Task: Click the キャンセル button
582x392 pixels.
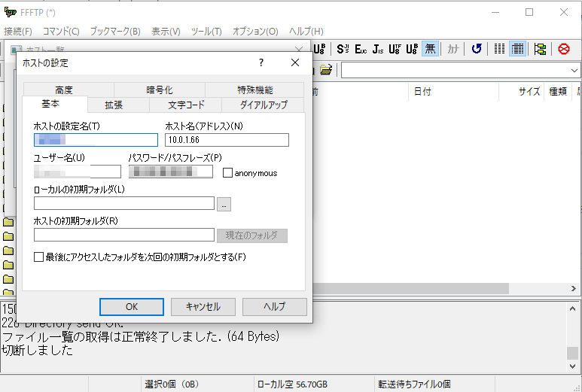Action: click(203, 307)
